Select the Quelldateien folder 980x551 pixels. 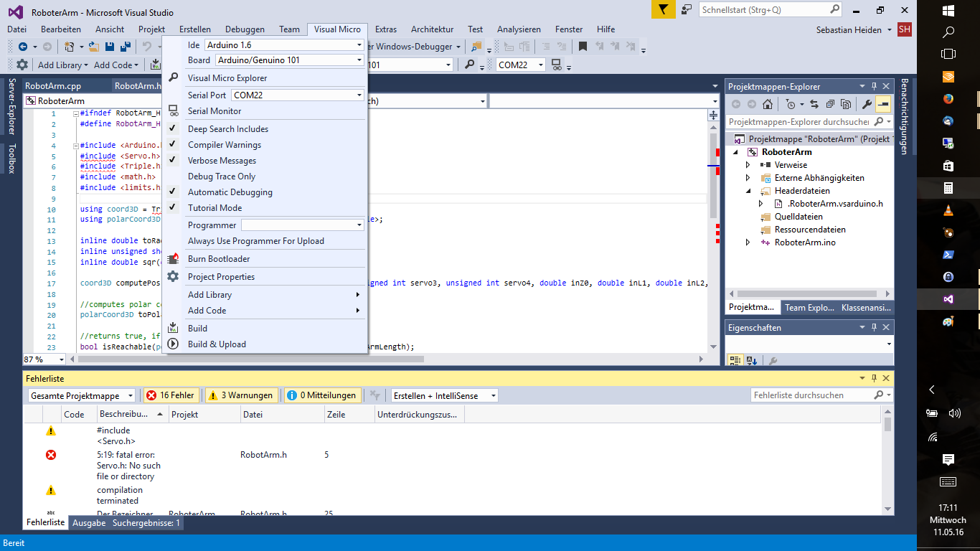click(x=798, y=217)
